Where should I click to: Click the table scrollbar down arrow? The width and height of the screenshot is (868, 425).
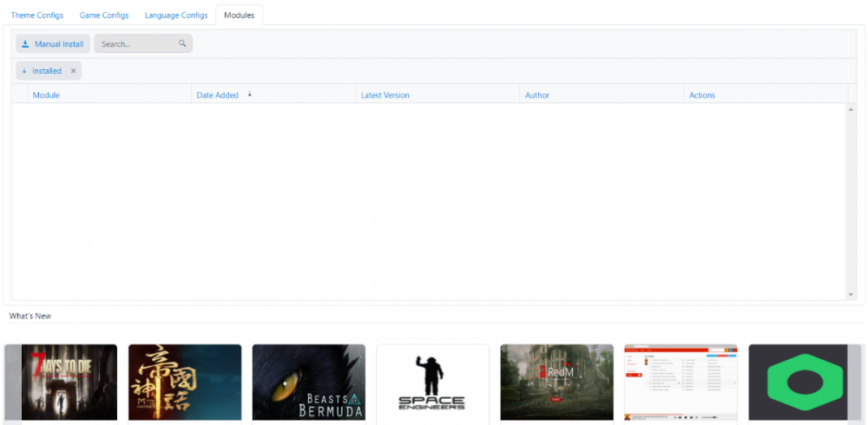click(x=852, y=295)
